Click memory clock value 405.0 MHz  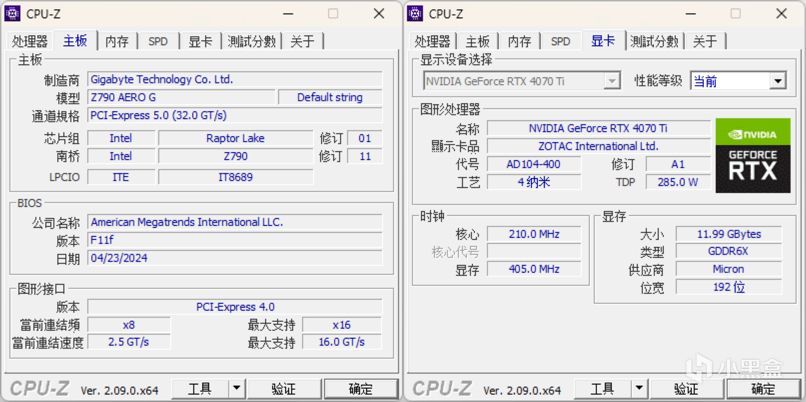coord(534,269)
